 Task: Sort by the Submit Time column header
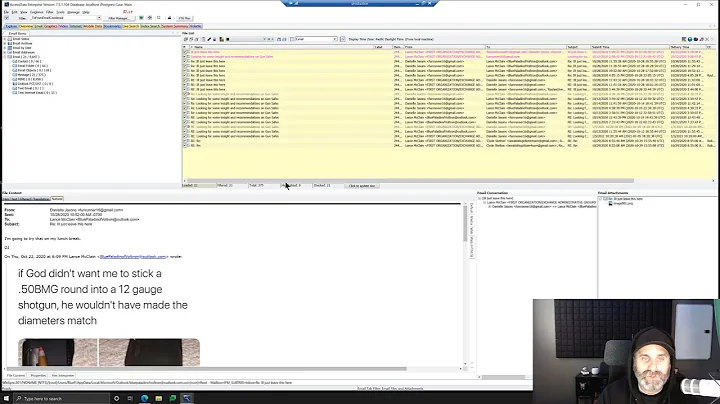tap(630, 47)
